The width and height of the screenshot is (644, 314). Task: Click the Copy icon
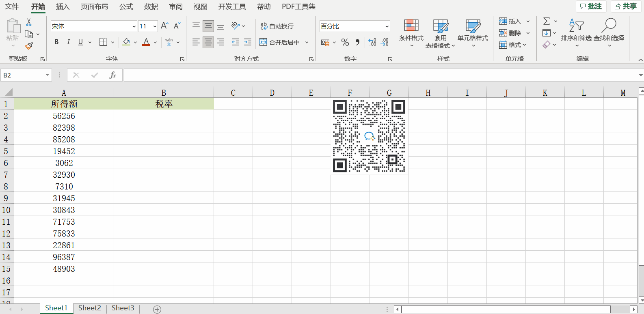click(29, 34)
